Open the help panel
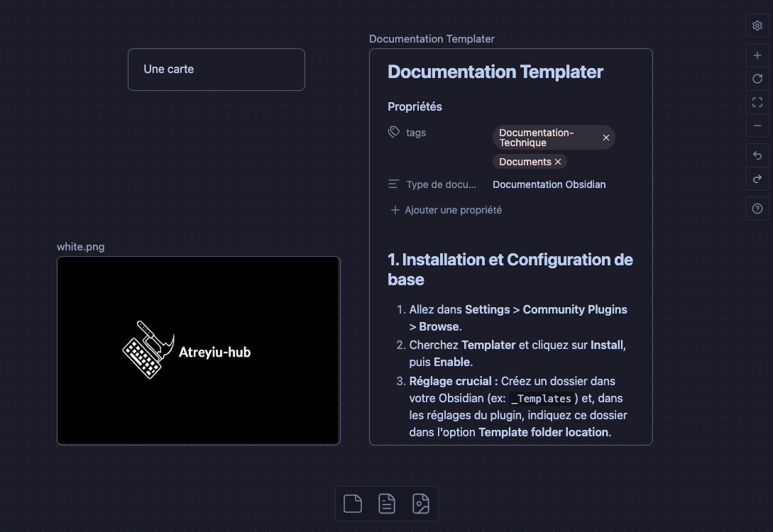The image size is (773, 532). click(x=757, y=209)
